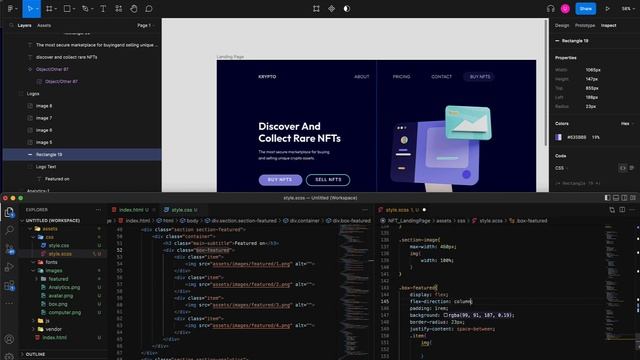Toggle the table view icon in Figma Code section
Screen dimensions: 640x360
coord(631,168)
